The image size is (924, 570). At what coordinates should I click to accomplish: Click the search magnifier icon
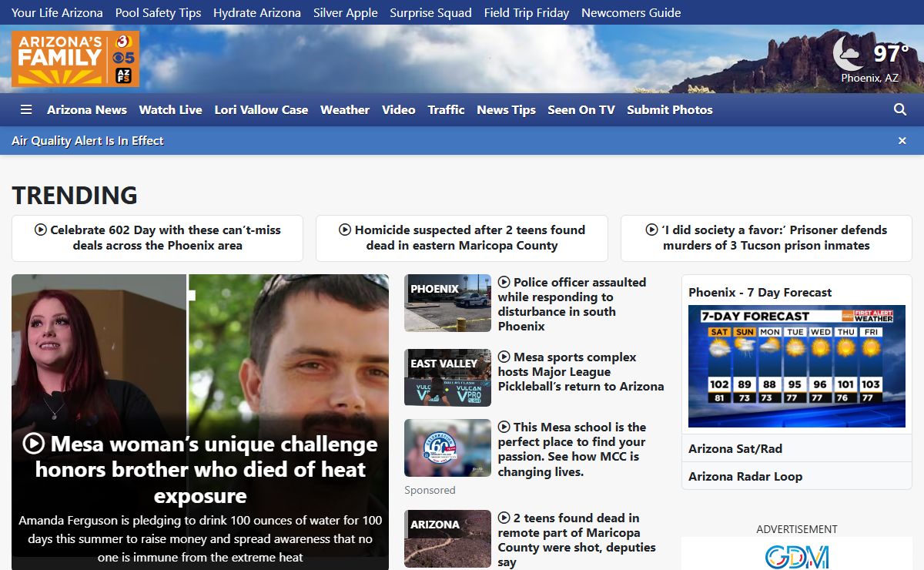[900, 110]
